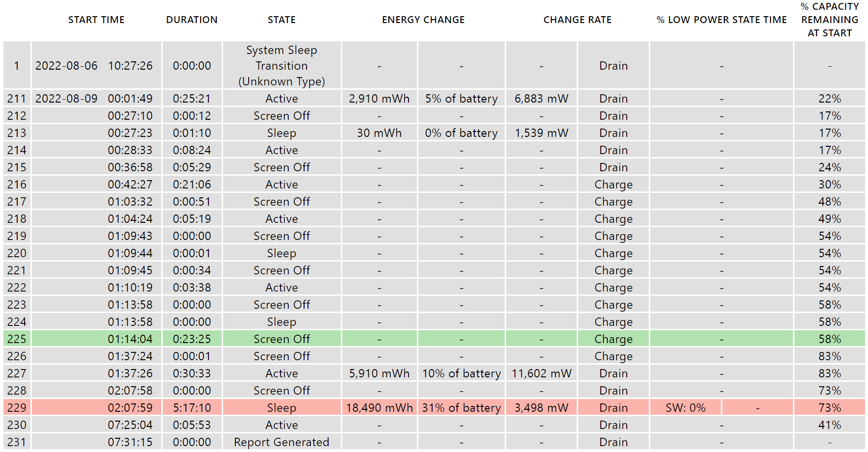Click start time 00:27:10

[130, 115]
